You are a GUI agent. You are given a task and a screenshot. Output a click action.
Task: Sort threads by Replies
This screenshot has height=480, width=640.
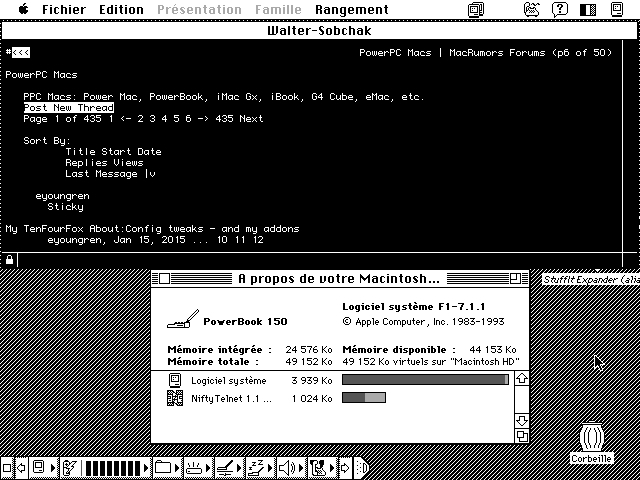pyautogui.click(x=86, y=163)
